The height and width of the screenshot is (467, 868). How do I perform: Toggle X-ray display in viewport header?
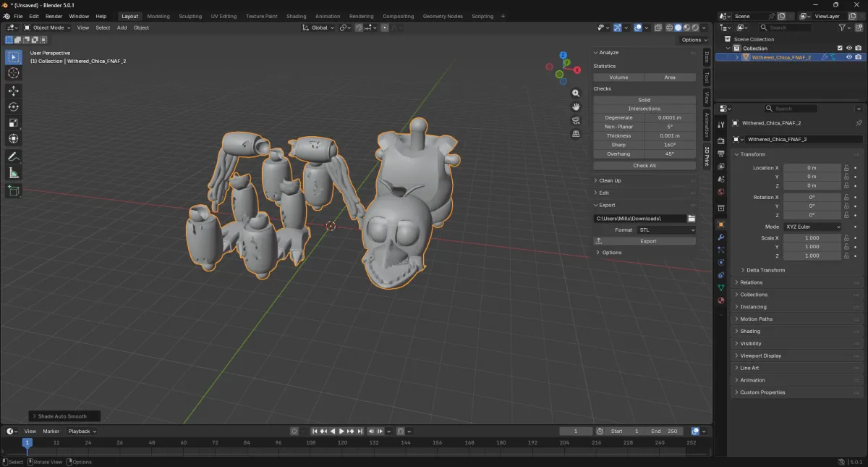click(658, 28)
